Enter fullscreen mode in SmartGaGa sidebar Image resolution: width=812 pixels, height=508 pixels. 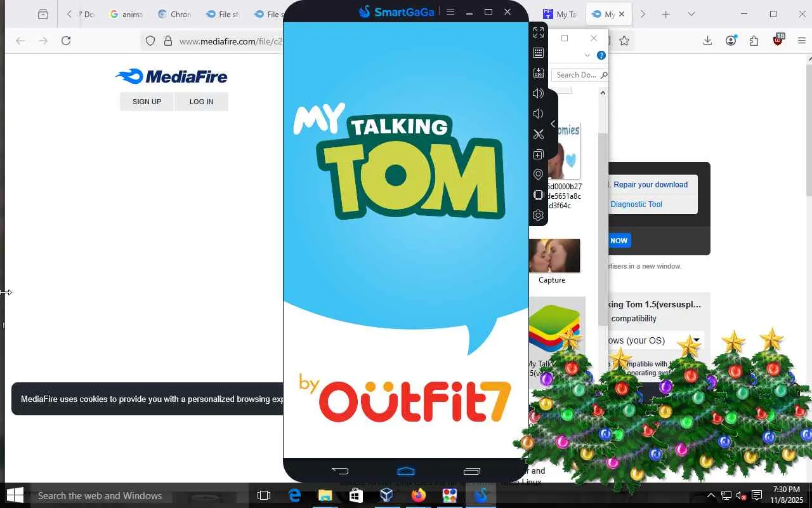[x=539, y=32]
